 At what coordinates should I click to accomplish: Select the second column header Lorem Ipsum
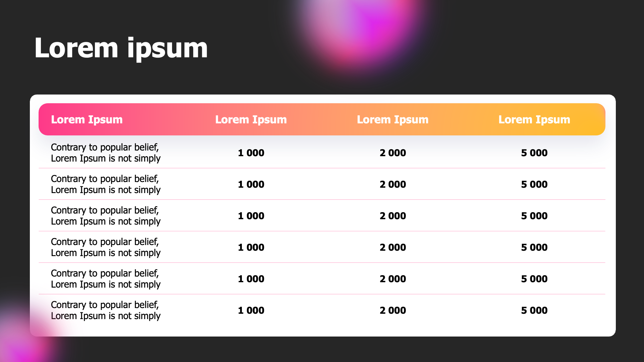click(x=251, y=120)
